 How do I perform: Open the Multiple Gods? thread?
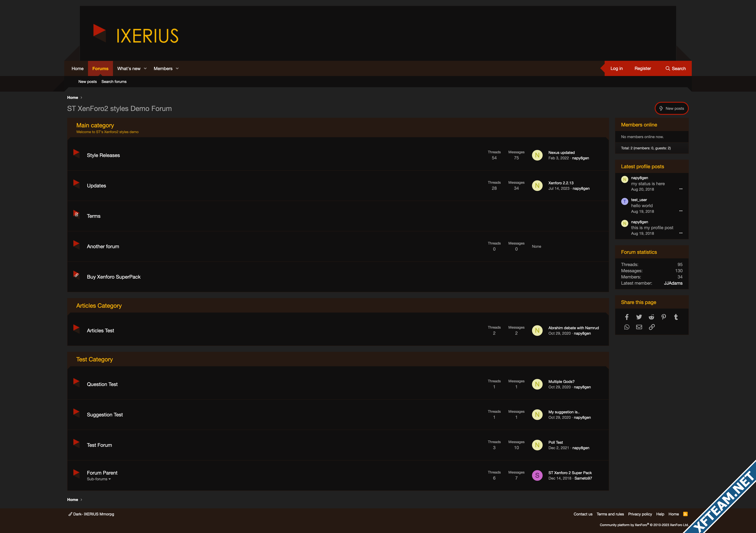[561, 382]
